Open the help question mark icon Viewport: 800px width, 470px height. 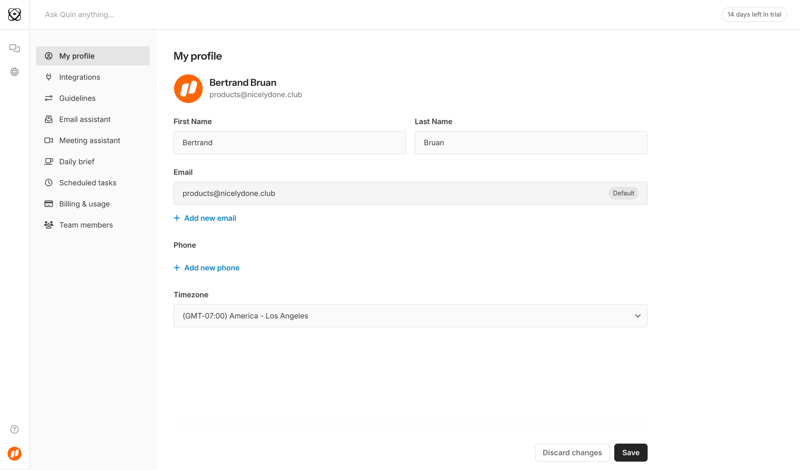coord(14,430)
